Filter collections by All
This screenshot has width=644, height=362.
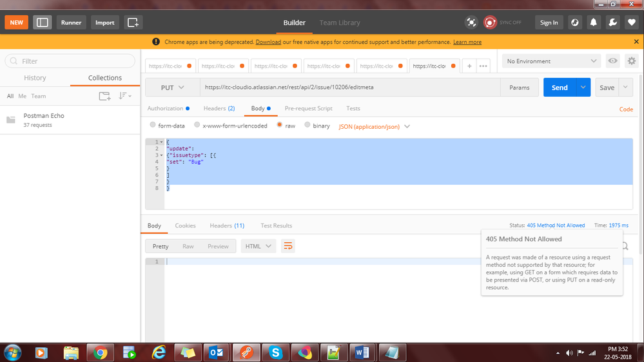(x=10, y=96)
